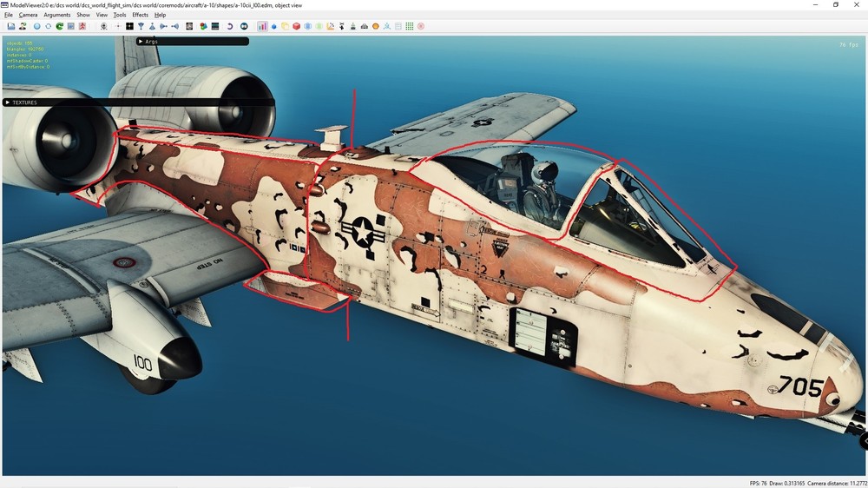Click the light green box icon
The width and height of the screenshot is (868, 488).
pos(319,26)
